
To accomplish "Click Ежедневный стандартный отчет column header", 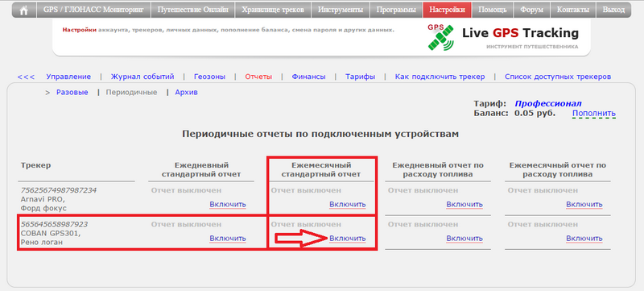I will click(201, 170).
